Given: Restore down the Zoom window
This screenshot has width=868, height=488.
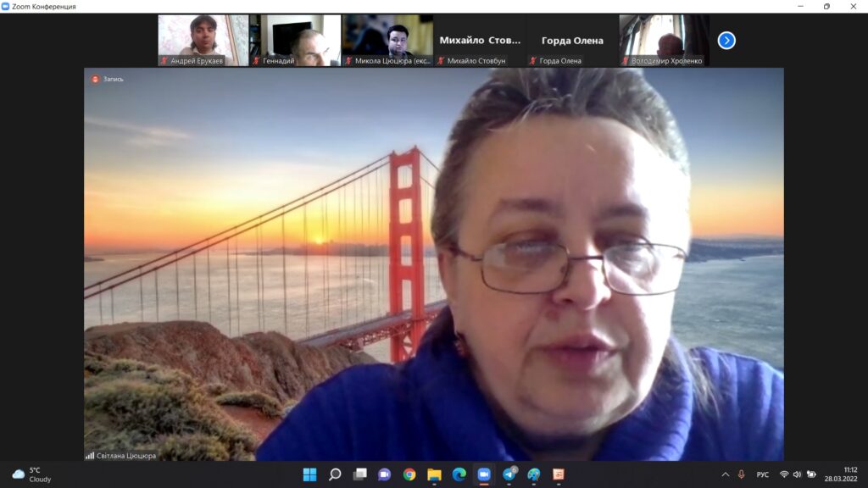Looking at the screenshot, I should point(826,6).
